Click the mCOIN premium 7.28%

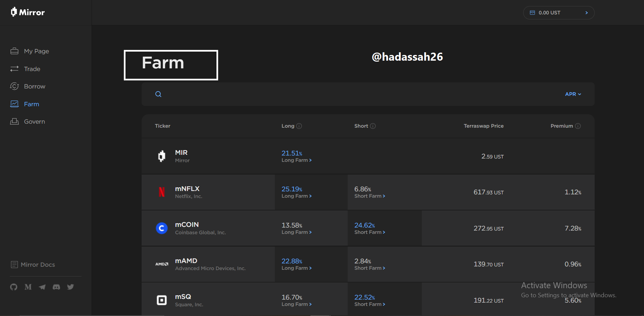tap(573, 229)
